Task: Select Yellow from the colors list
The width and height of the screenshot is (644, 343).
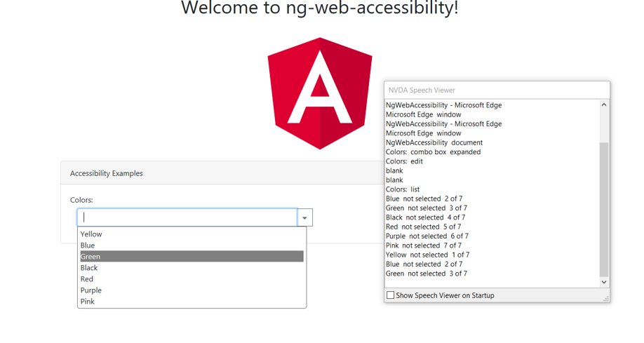Action: tap(192, 234)
